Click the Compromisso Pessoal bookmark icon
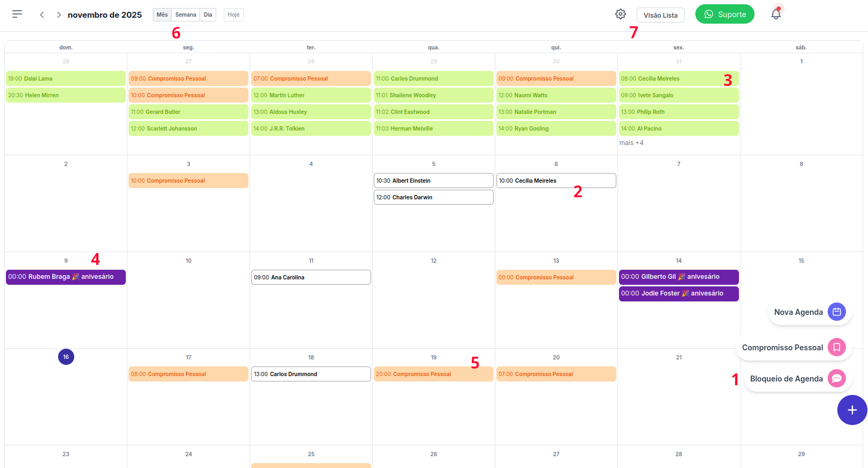This screenshot has width=868, height=468. [836, 347]
